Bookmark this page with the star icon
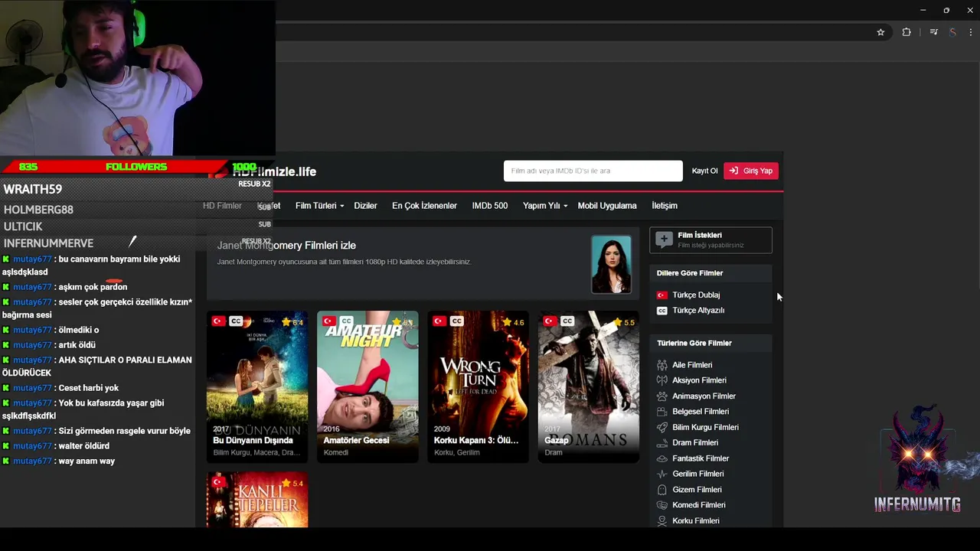Viewport: 980px width, 551px height. point(880,32)
